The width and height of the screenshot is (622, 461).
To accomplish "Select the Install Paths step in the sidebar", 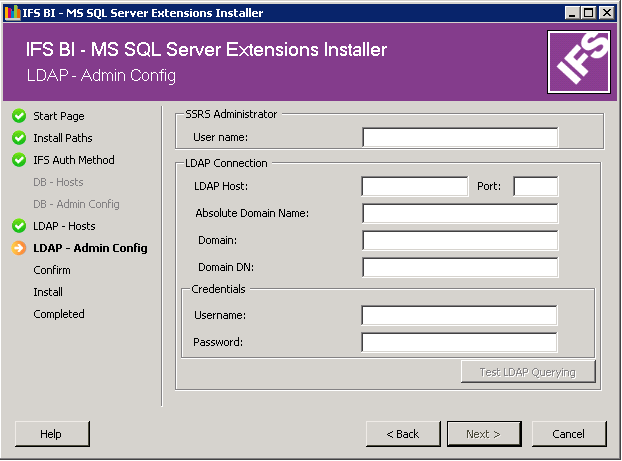I will [x=62, y=138].
